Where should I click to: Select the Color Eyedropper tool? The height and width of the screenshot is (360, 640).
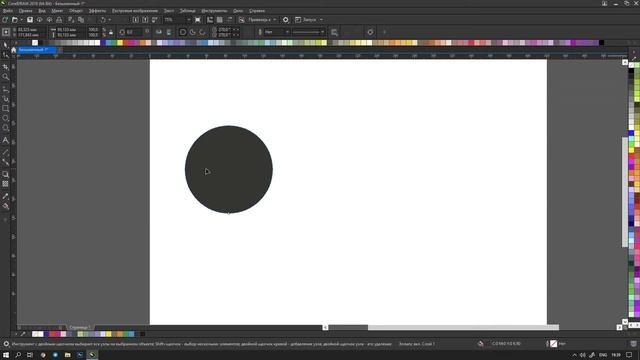click(x=5, y=196)
